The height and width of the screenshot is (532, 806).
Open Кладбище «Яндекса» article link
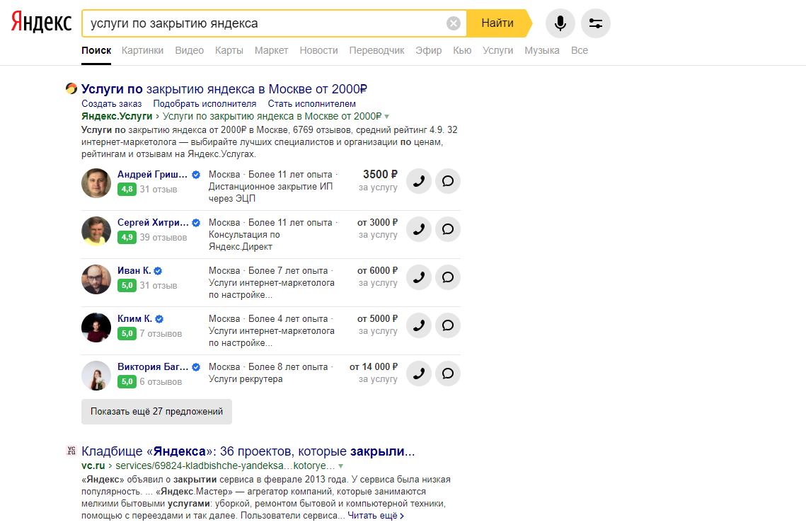[x=248, y=451]
